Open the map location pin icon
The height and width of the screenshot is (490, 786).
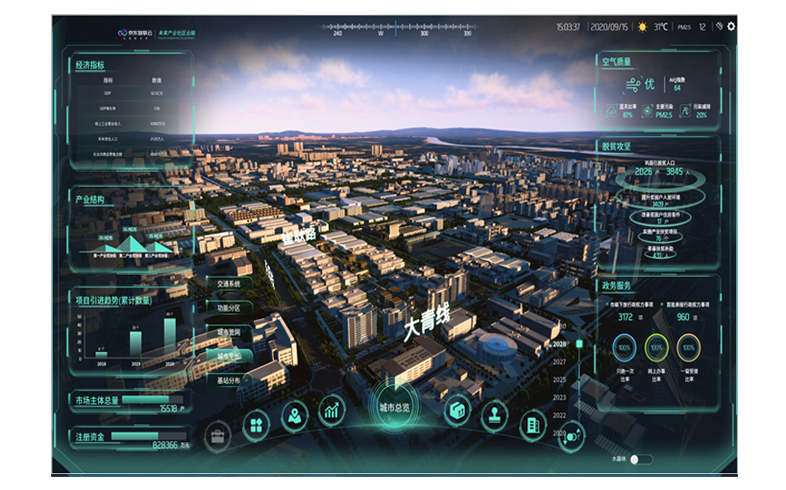294,416
